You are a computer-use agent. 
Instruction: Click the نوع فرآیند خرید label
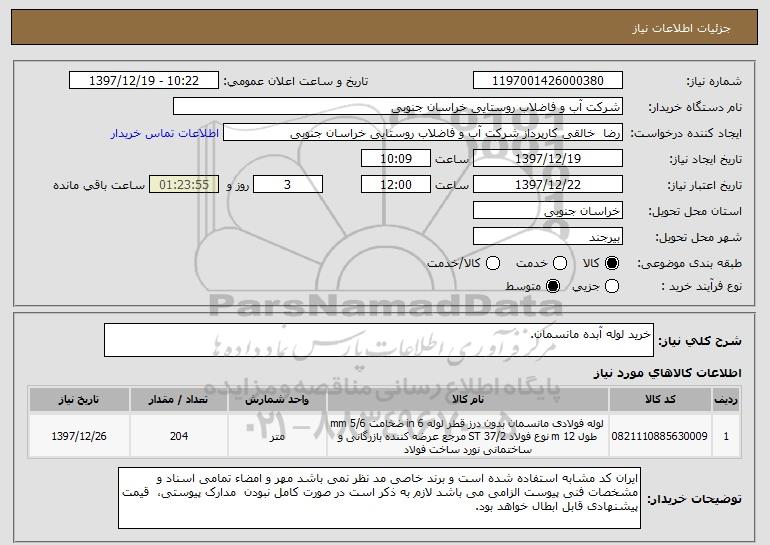[702, 286]
